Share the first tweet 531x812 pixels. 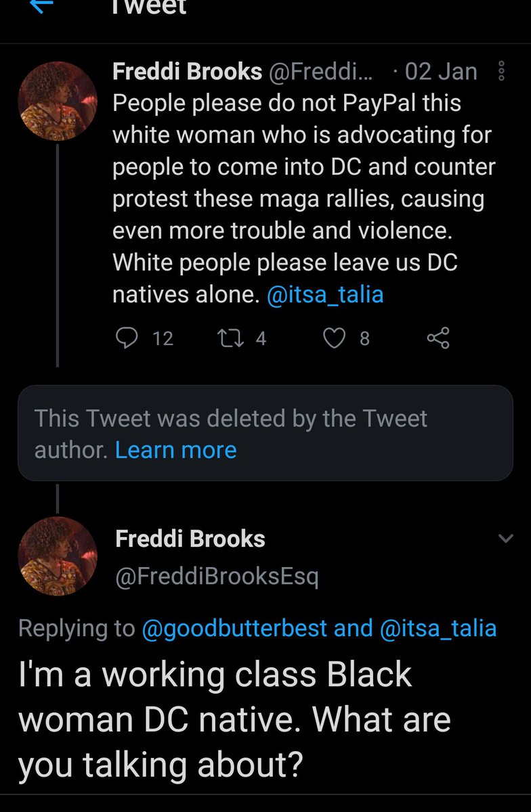[438, 338]
